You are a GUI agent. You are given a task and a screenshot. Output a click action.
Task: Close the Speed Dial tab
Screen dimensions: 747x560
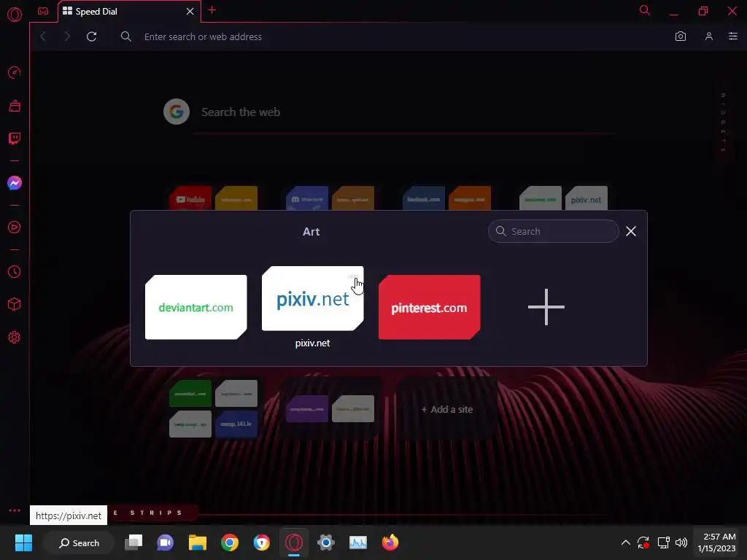(190, 12)
